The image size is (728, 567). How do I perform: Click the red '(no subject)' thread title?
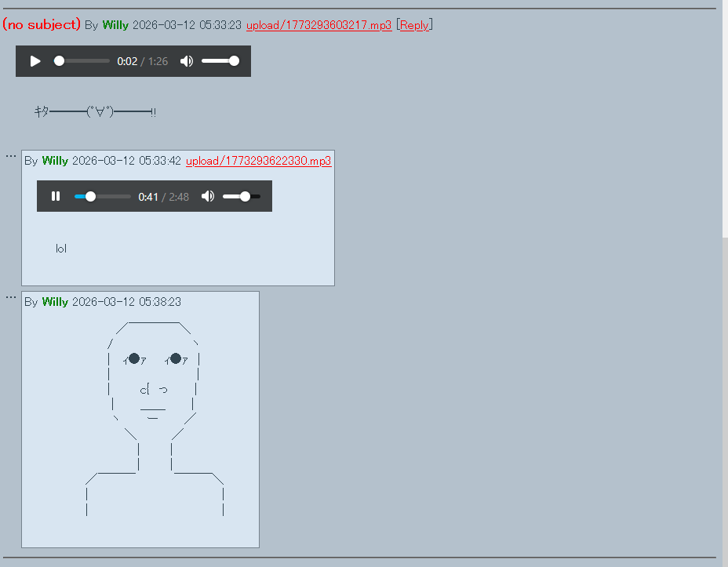(42, 25)
